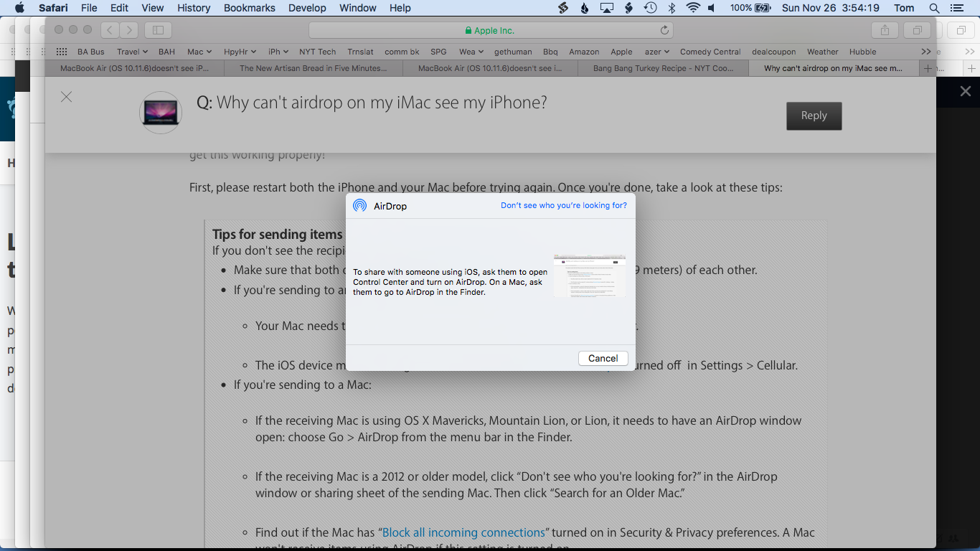Open the Weather bookmark
This screenshot has height=551, width=980.
pos(823,52)
